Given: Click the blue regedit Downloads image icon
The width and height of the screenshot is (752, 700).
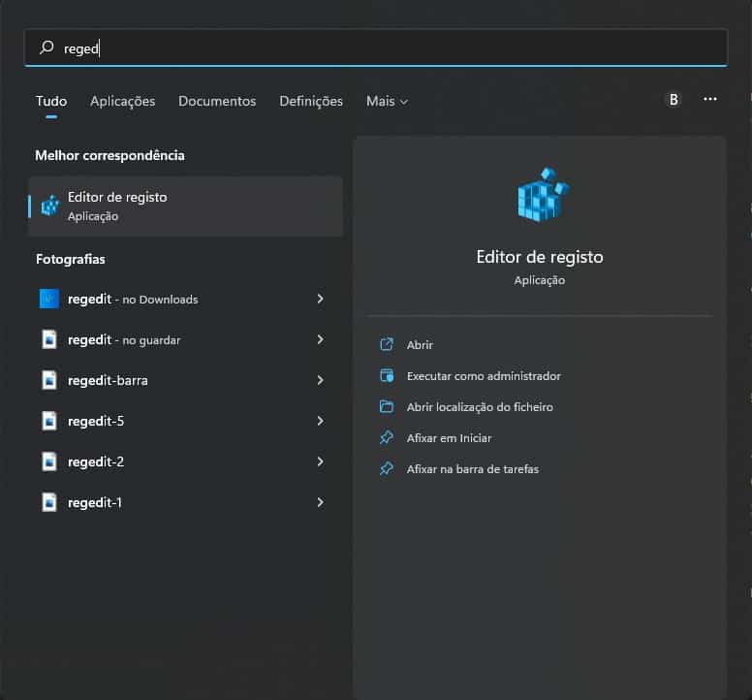Looking at the screenshot, I should (49, 300).
